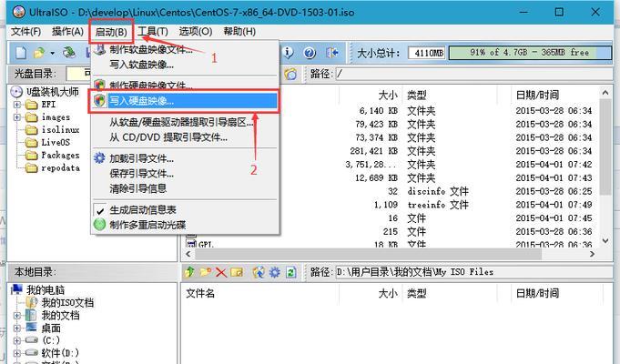The width and height of the screenshot is (620, 364).
Task: Choose 写入软盘映像... menu entry
Action: pos(185,65)
